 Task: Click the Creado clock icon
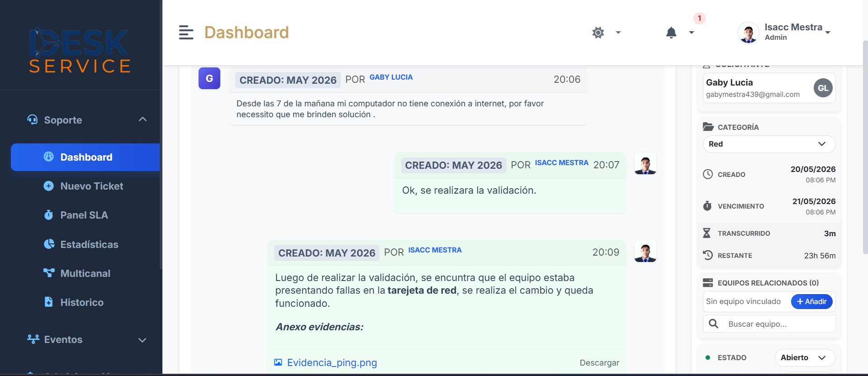pyautogui.click(x=708, y=174)
